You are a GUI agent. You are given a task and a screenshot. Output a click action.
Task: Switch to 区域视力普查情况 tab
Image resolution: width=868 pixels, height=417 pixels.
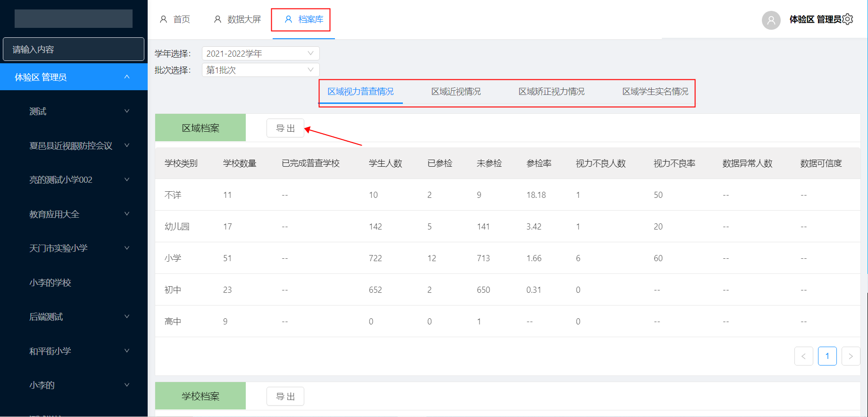[x=360, y=92]
